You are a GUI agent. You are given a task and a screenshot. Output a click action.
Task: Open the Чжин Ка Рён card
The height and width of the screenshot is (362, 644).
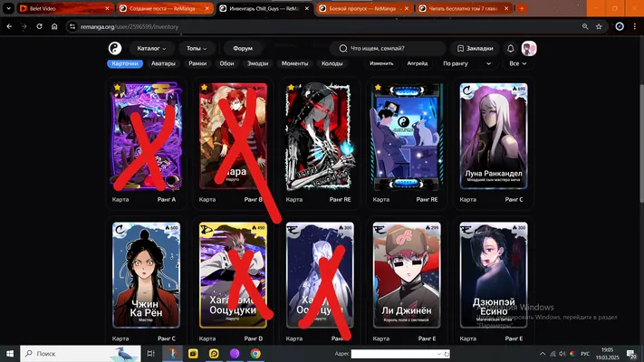click(146, 275)
